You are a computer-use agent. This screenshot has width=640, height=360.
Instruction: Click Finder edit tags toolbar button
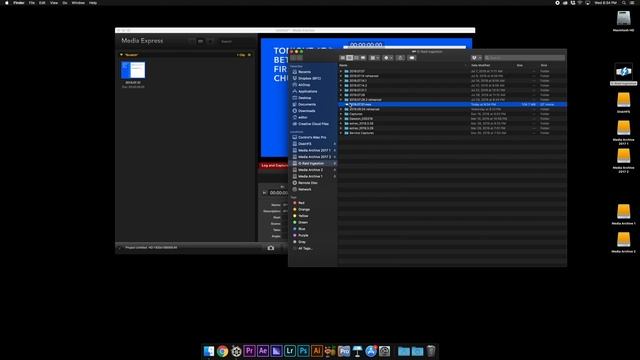click(x=412, y=58)
